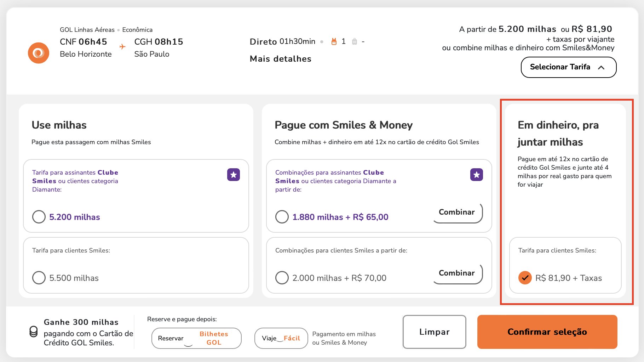Click the orange Confirmar seleção button
The height and width of the screenshot is (362, 644).
click(x=547, y=332)
